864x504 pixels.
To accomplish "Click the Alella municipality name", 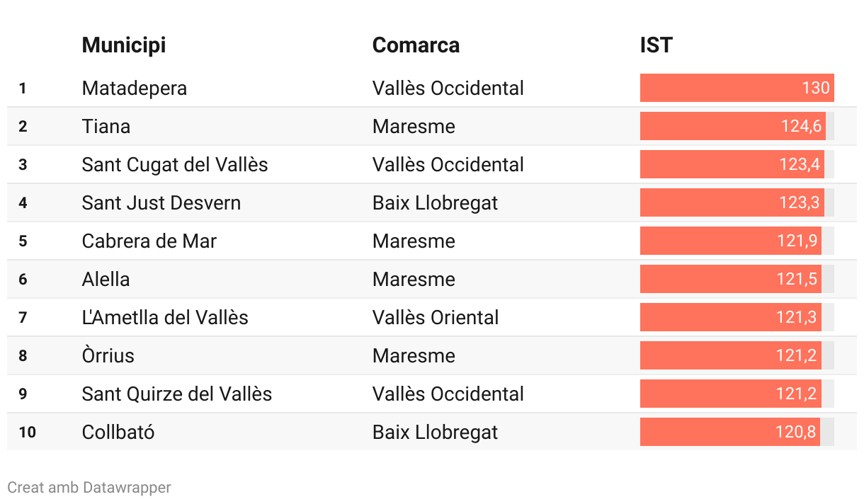I will click(x=106, y=280).
